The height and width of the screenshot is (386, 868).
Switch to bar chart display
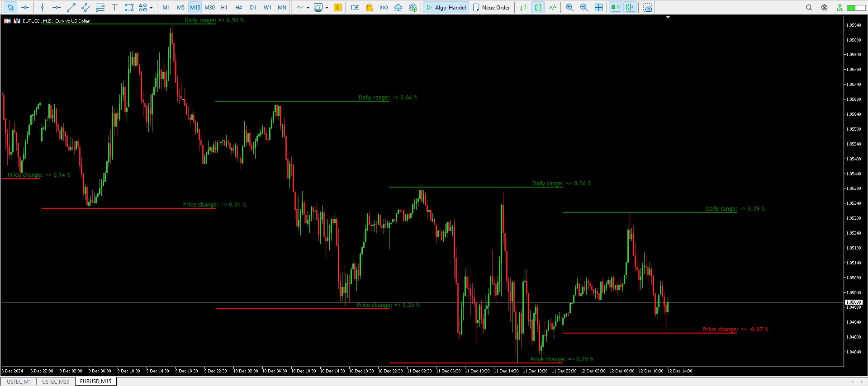523,7
